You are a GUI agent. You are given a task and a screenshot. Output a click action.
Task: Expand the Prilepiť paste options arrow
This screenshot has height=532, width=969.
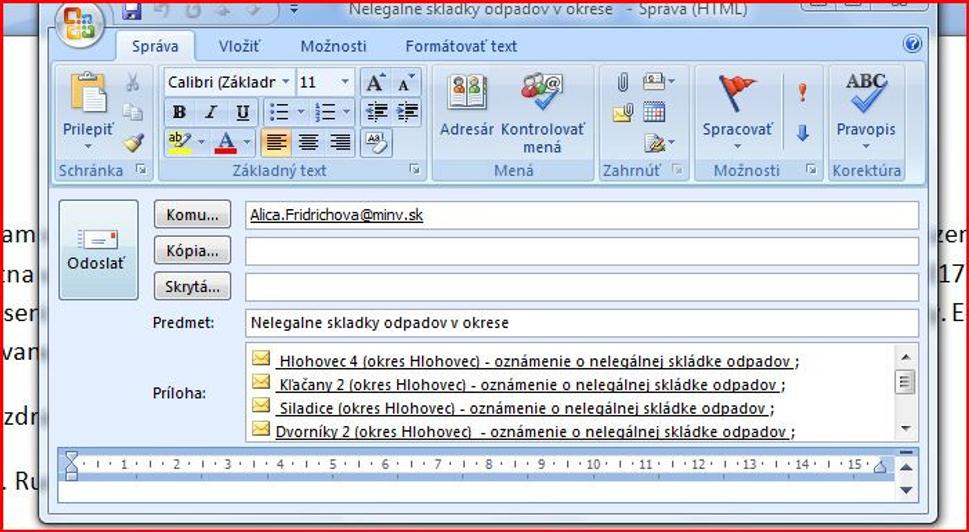[88, 147]
